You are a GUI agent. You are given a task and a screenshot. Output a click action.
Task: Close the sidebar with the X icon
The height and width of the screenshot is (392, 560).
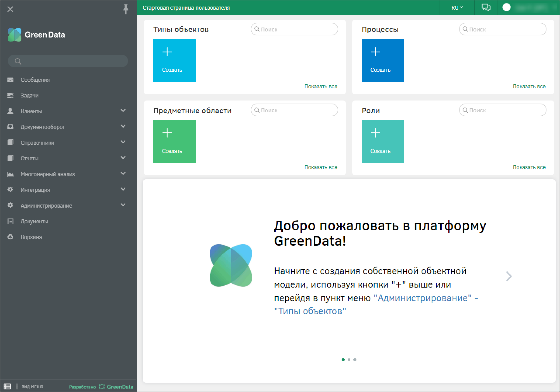coord(10,9)
